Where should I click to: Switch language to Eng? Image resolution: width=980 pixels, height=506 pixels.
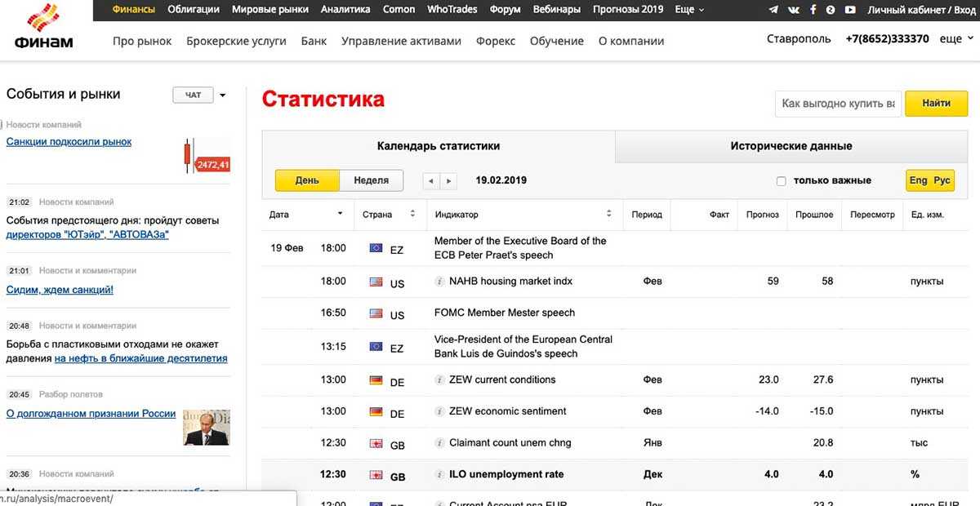click(918, 180)
